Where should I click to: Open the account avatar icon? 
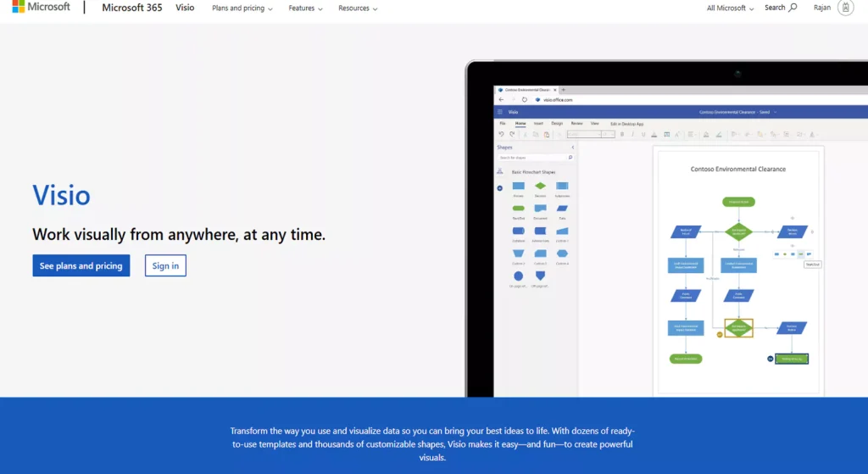pos(845,8)
